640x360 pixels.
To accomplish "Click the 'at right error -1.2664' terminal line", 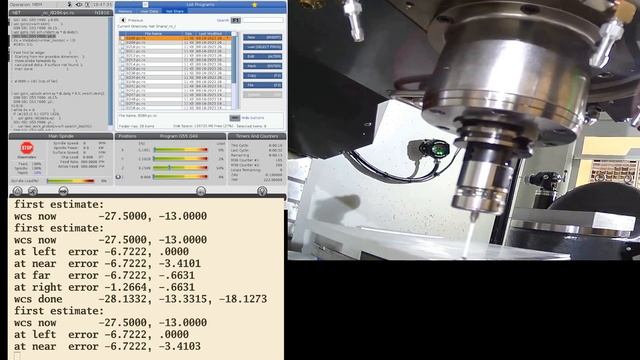I will (x=104, y=287).
